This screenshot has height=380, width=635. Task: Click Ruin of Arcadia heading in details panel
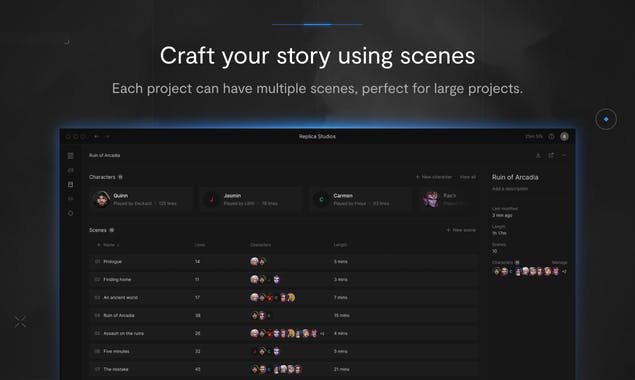point(515,177)
